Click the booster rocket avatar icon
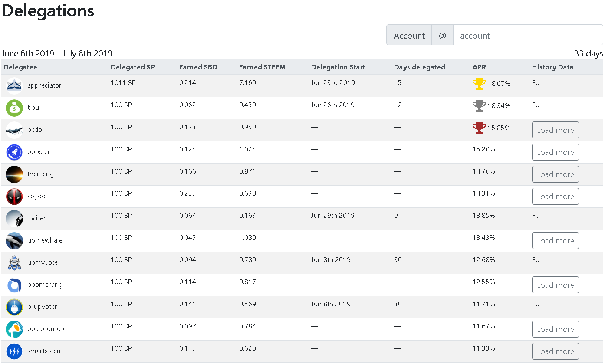 (x=14, y=152)
